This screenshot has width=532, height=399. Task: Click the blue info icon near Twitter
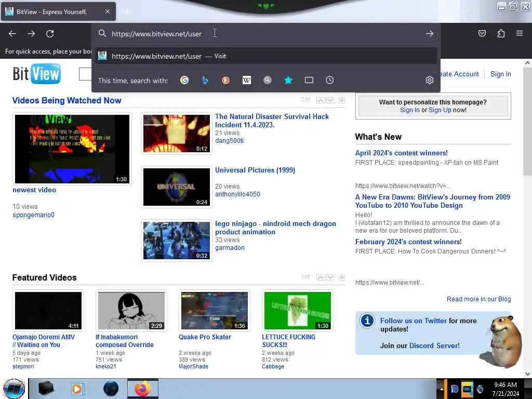(367, 321)
